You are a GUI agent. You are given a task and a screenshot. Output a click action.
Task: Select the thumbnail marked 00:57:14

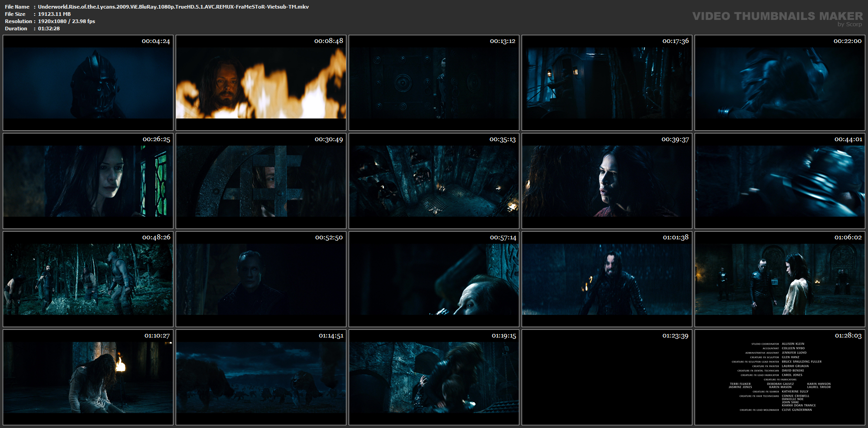(x=434, y=279)
